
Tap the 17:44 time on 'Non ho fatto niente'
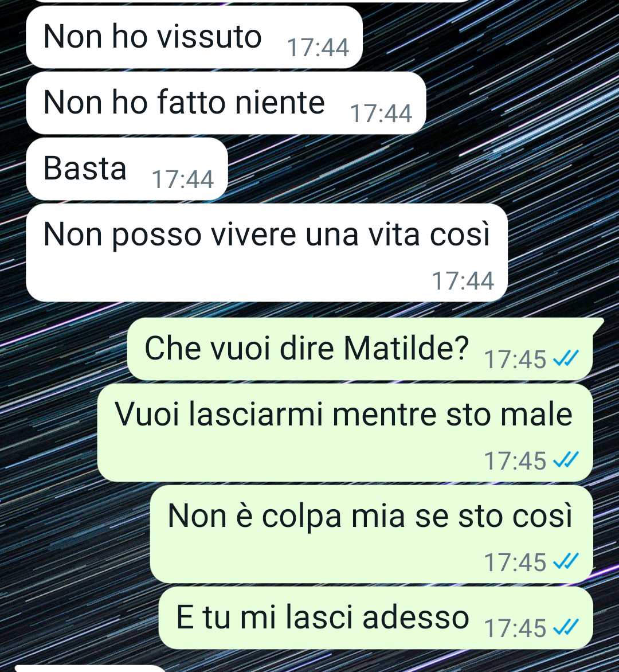pos(381,114)
